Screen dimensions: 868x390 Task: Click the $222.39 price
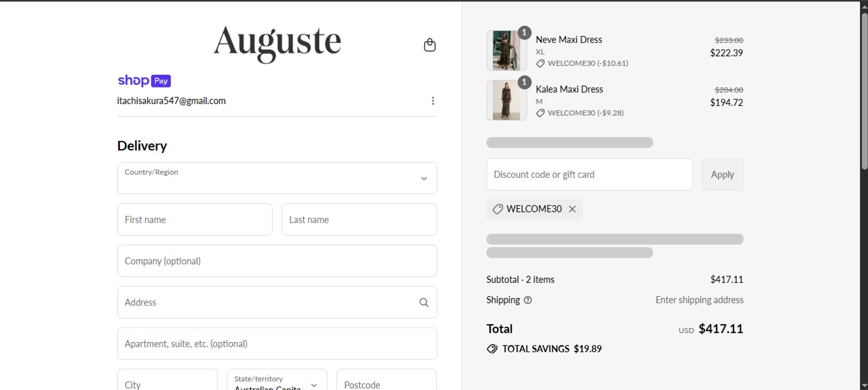point(727,53)
